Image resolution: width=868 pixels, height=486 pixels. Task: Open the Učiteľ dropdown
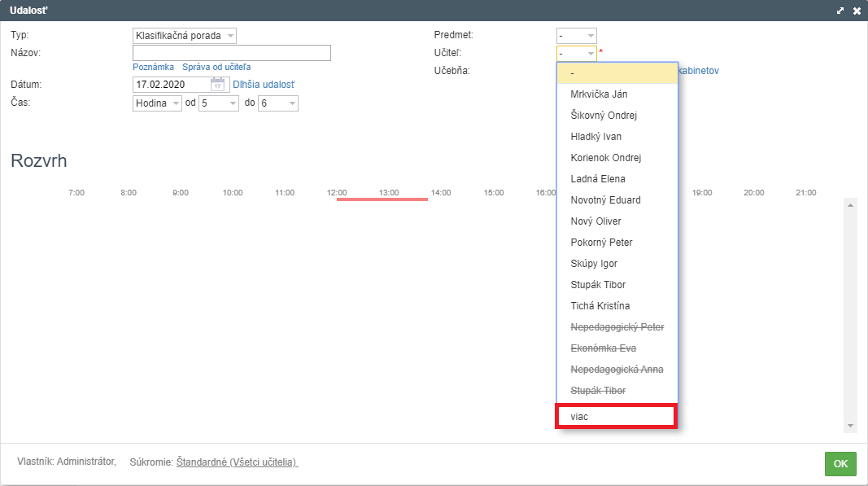576,53
